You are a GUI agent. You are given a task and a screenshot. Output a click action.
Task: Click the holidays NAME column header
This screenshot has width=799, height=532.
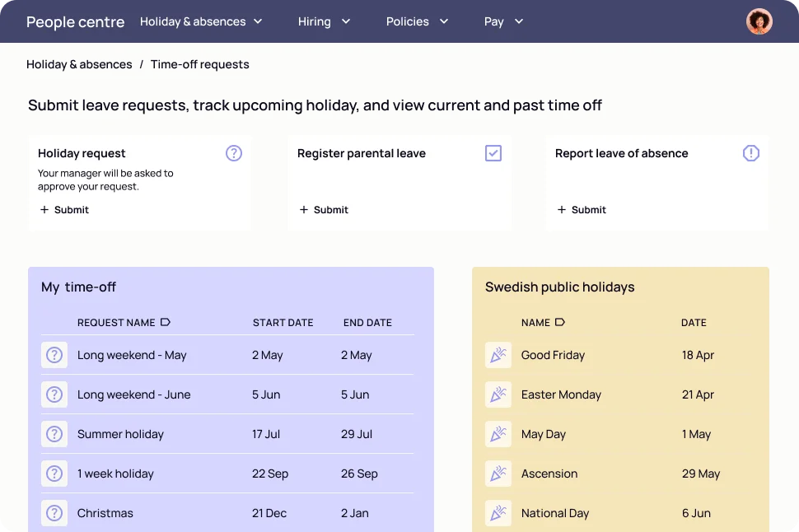click(x=535, y=323)
